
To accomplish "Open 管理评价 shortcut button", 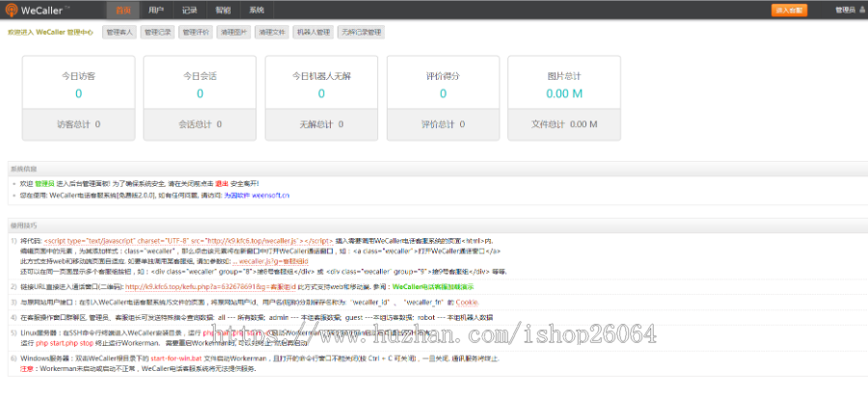I will pyautogui.click(x=196, y=32).
